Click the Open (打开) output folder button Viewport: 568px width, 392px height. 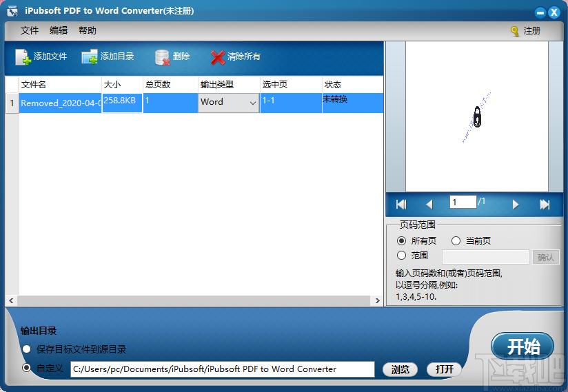[x=444, y=369]
